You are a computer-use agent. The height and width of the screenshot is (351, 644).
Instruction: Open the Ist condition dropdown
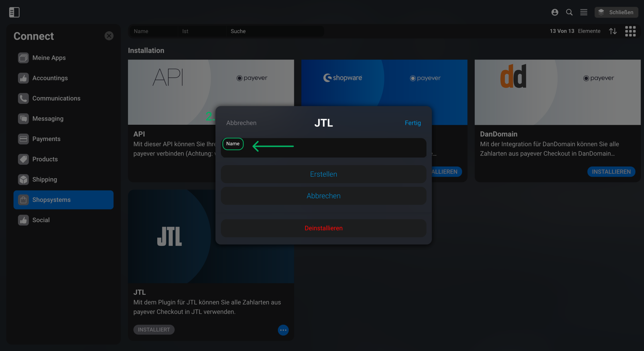point(202,31)
